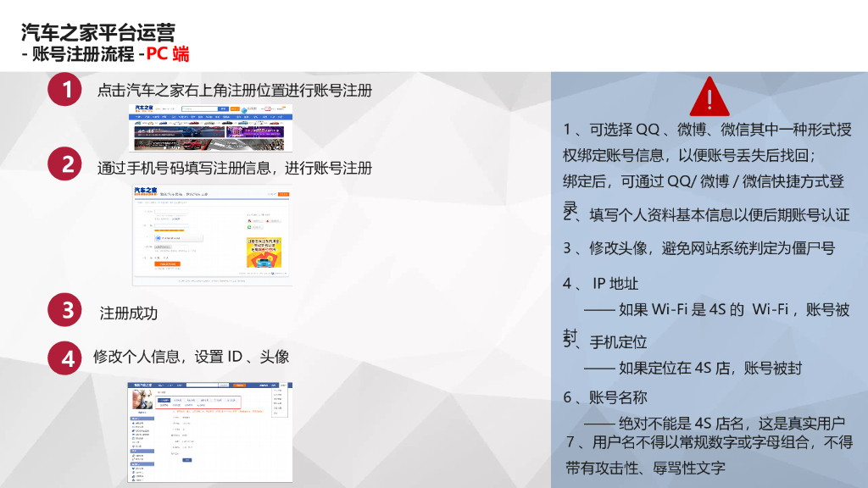Select the text 注册成功
Image resolution: width=868 pixels, height=488 pixels.
tap(129, 313)
